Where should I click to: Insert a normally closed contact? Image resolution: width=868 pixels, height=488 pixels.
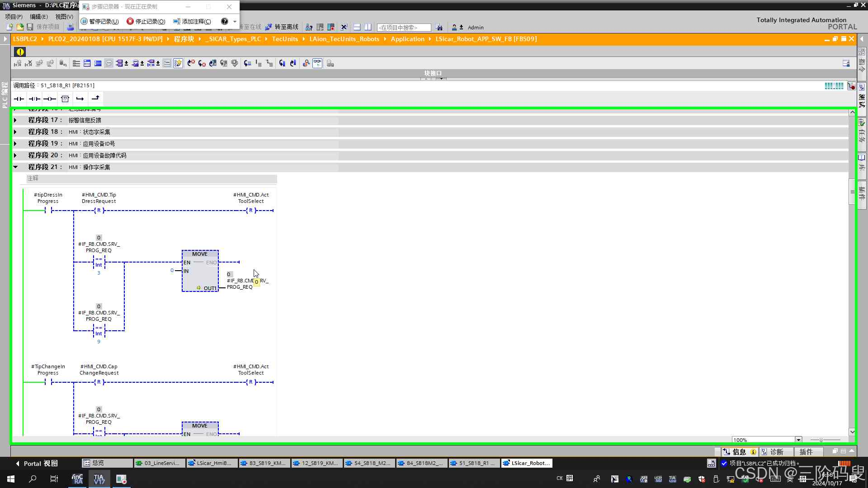coord(34,99)
